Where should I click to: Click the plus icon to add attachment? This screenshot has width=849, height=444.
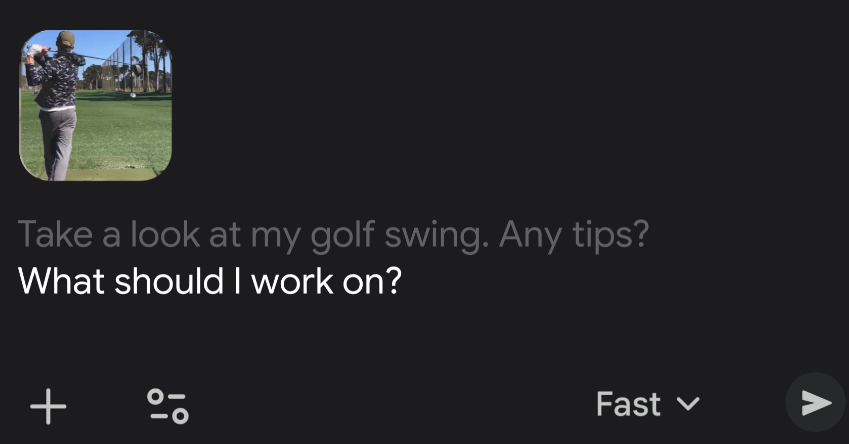[x=48, y=406]
